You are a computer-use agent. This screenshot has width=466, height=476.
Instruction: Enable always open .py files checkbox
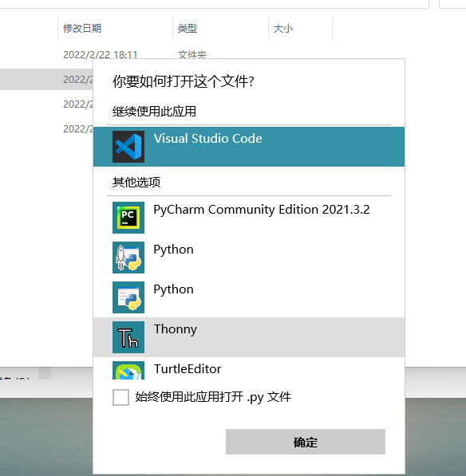[120, 397]
